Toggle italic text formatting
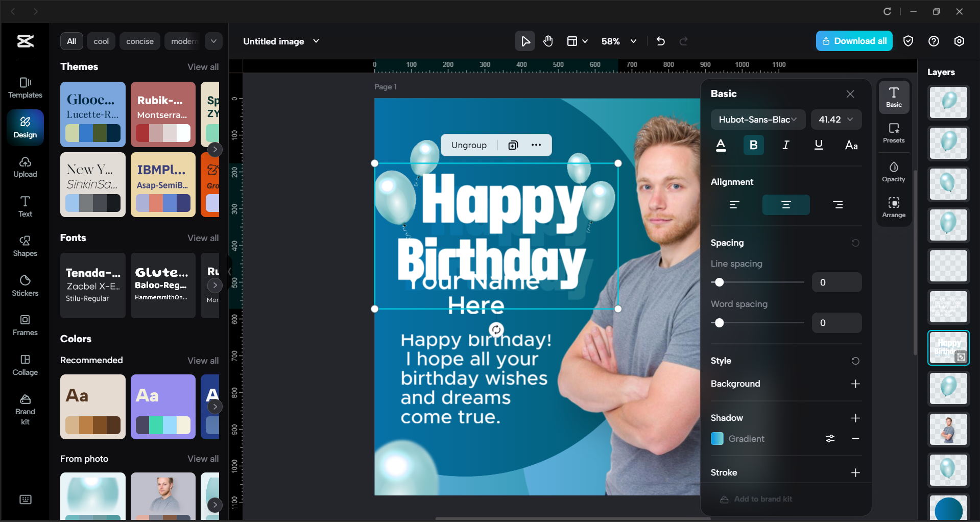This screenshot has width=980, height=522. click(x=786, y=145)
